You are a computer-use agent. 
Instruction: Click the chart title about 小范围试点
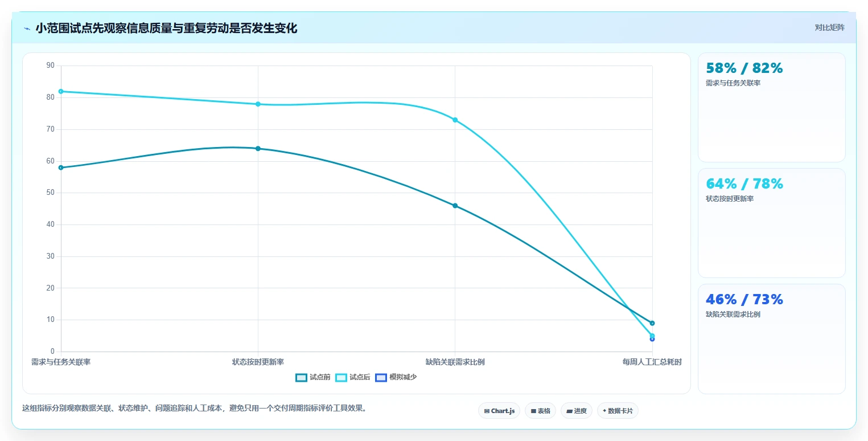point(166,28)
